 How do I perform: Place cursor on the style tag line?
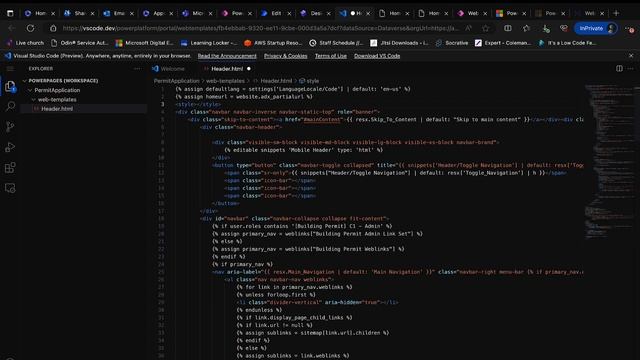coord(198,104)
